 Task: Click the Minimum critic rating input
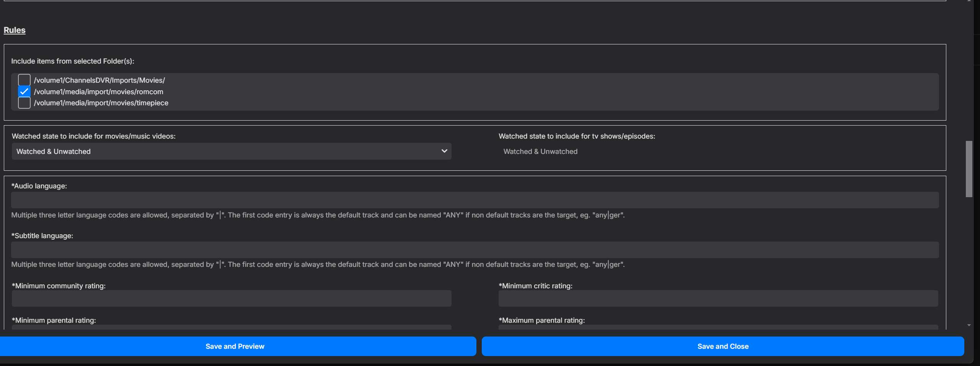[718, 299]
